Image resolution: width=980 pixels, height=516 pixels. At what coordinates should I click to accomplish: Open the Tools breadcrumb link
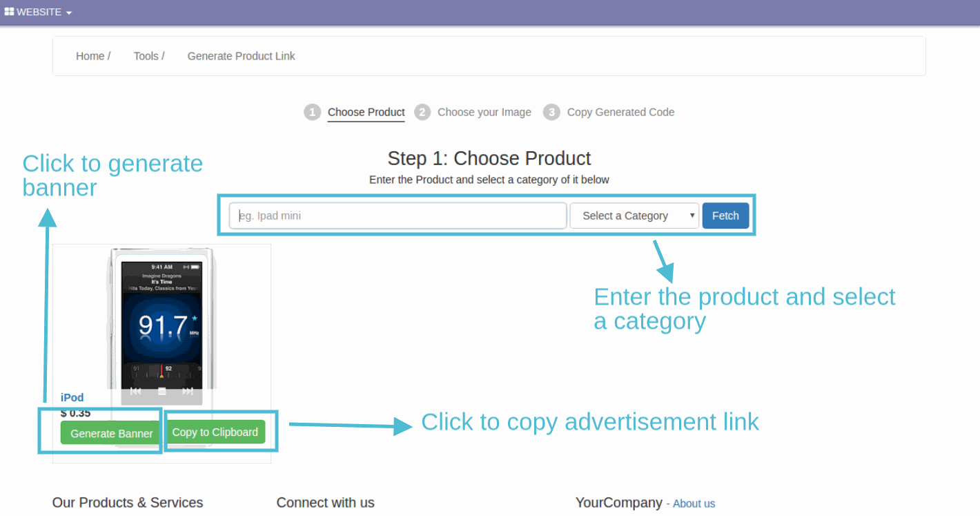[x=146, y=56]
